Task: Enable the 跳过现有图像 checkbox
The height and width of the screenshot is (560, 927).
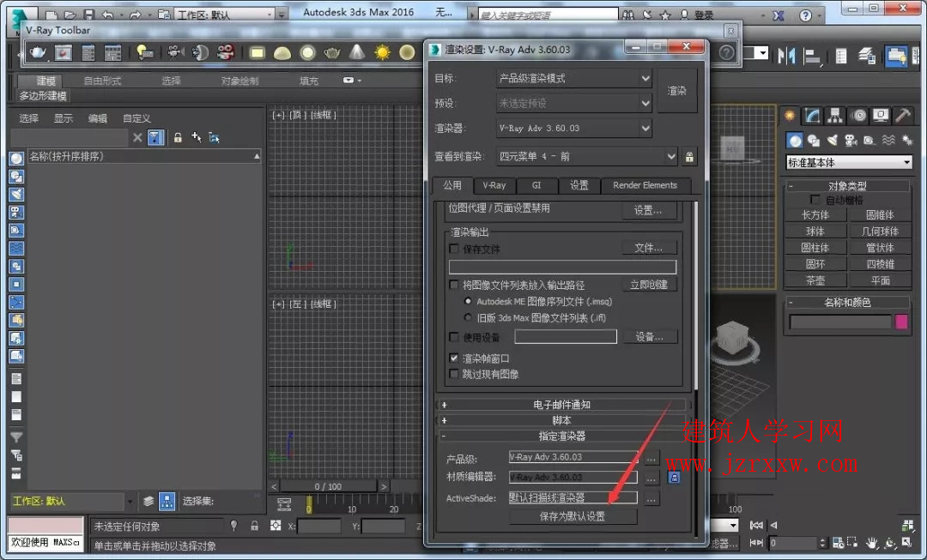Action: click(x=454, y=374)
